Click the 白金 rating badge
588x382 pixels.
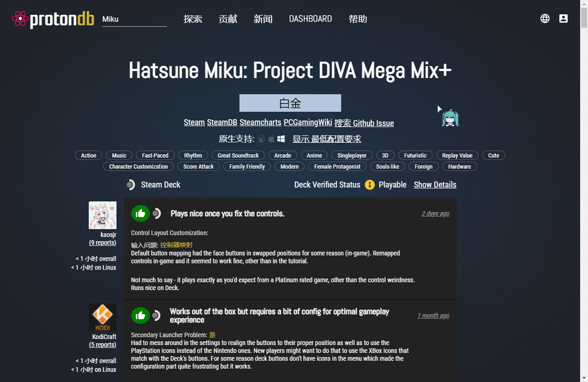(290, 103)
